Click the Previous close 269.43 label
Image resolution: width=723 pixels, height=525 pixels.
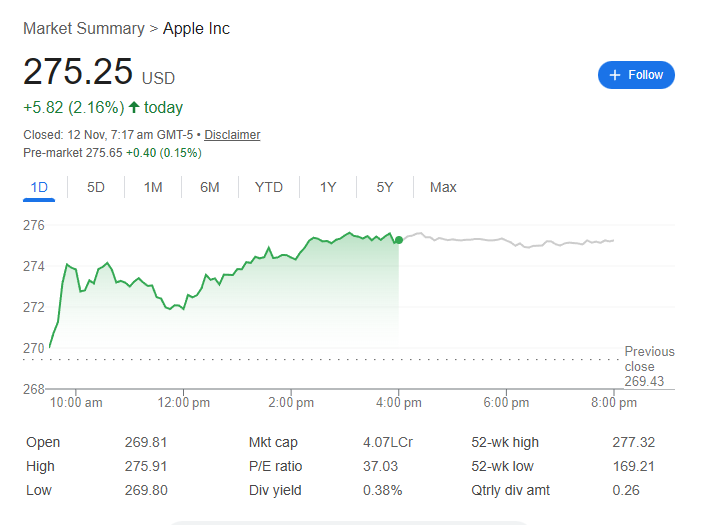tap(649, 366)
